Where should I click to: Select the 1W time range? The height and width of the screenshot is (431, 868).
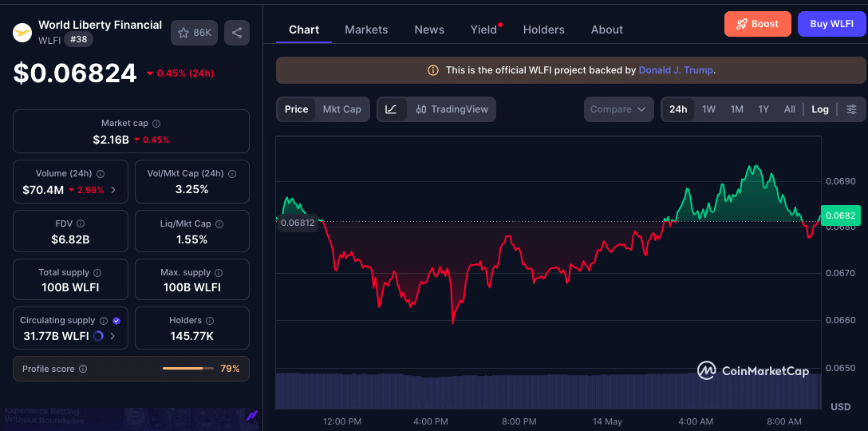[708, 109]
